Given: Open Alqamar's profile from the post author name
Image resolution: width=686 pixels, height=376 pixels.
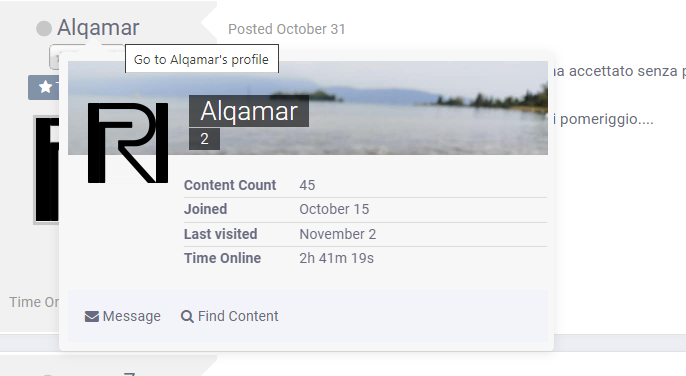Looking at the screenshot, I should coord(98,28).
